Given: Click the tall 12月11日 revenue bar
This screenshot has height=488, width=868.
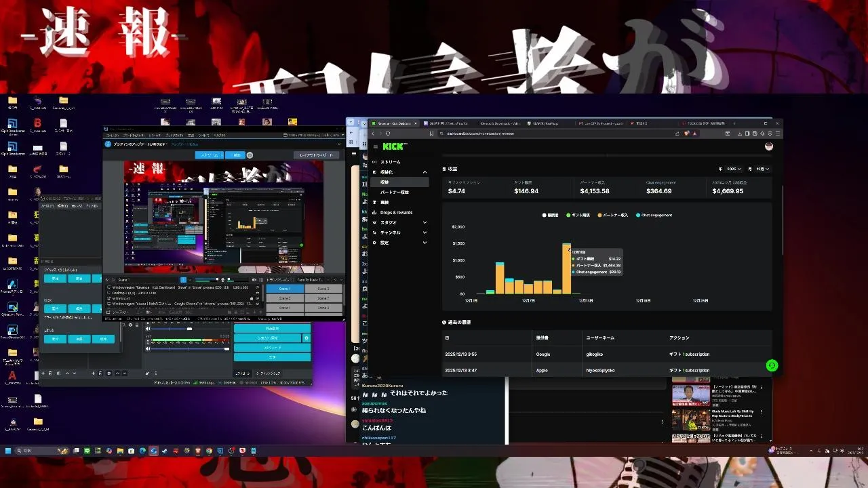Looking at the screenshot, I should 566,269.
